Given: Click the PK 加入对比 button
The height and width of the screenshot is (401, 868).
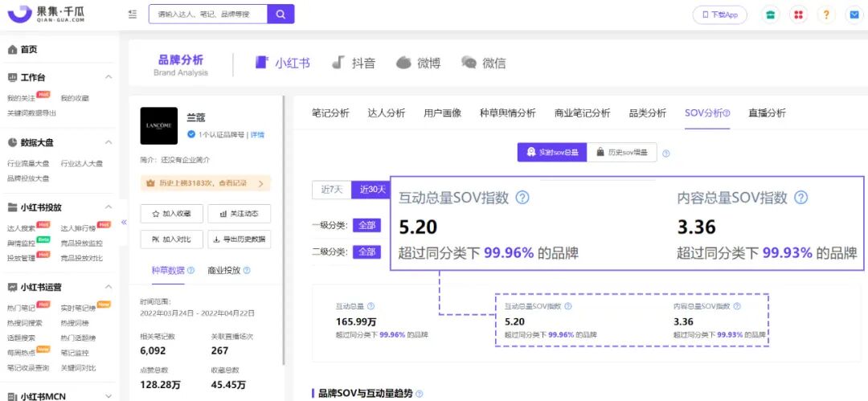Looking at the screenshot, I should click(172, 239).
